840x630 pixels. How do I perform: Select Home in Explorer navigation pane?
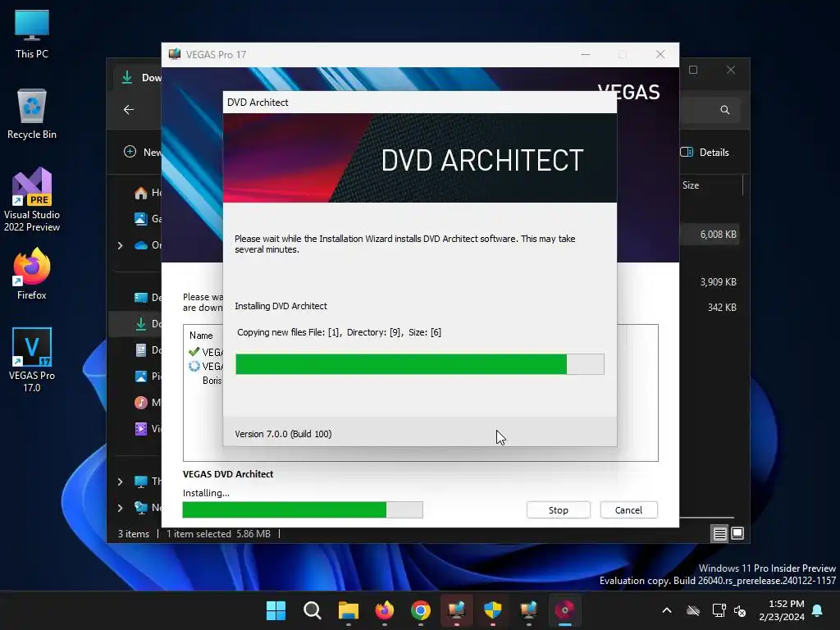pyautogui.click(x=146, y=193)
